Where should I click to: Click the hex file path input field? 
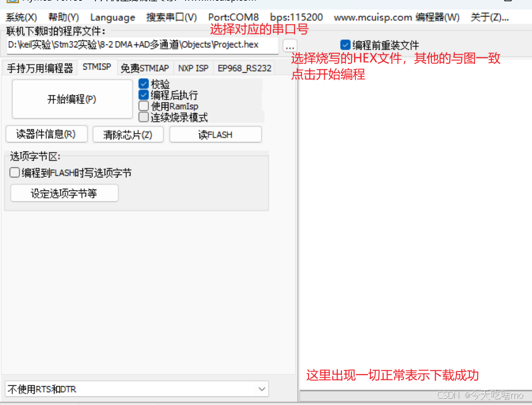pos(142,45)
